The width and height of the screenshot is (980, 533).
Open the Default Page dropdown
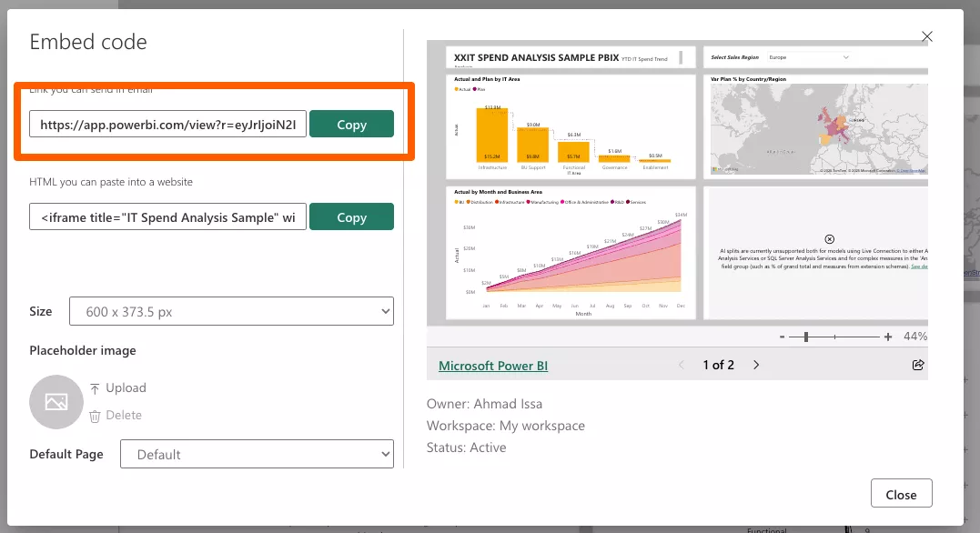pyautogui.click(x=257, y=454)
